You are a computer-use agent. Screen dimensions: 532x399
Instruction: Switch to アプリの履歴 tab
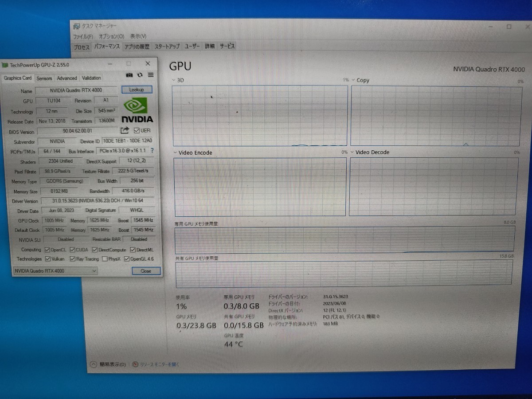(x=137, y=47)
